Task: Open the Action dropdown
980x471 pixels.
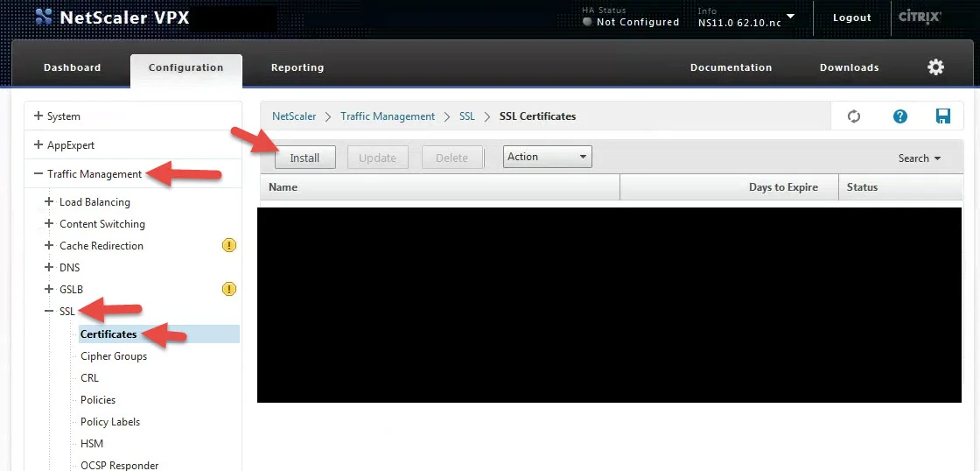Action: click(548, 157)
